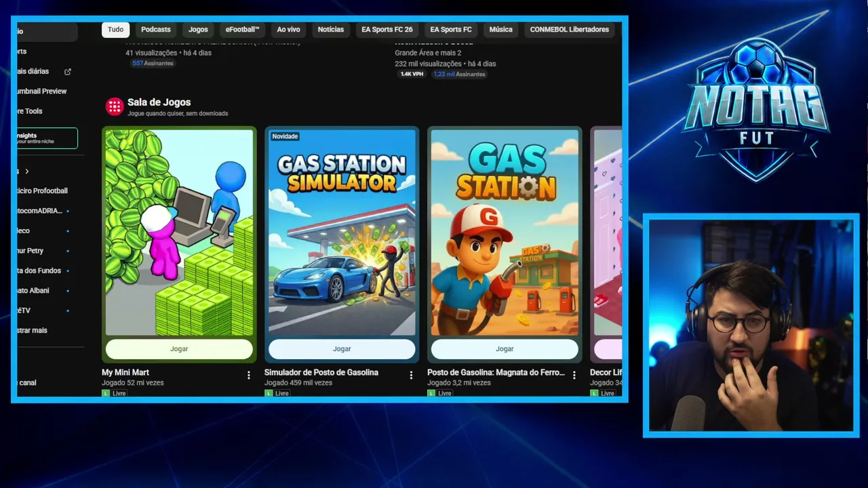Select the Ao vivo filter chip
This screenshot has width=868, height=488.
(288, 30)
